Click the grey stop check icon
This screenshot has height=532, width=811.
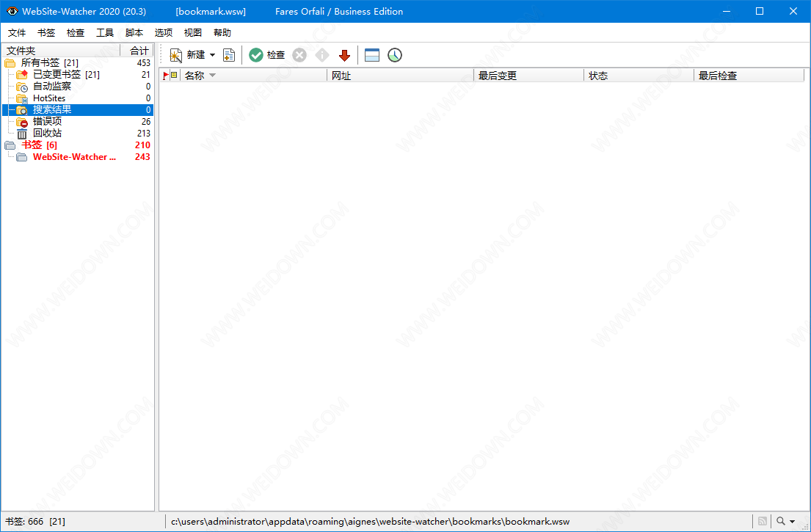pos(299,55)
